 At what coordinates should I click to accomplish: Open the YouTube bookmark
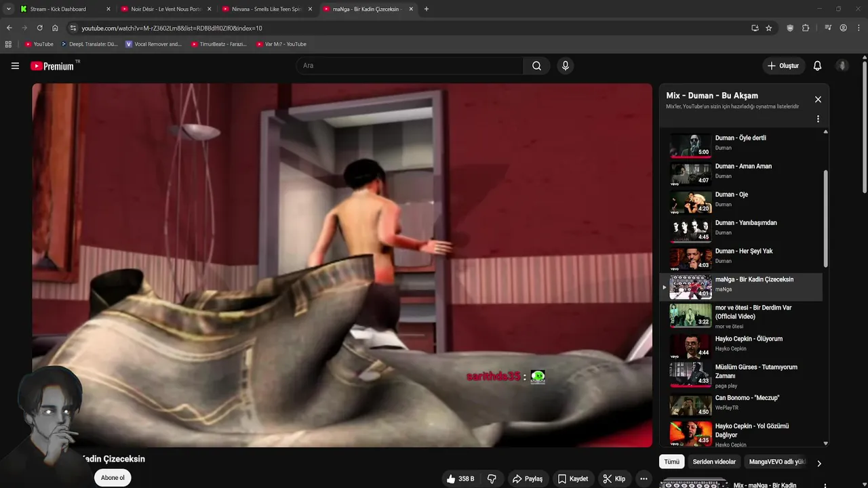[39, 44]
